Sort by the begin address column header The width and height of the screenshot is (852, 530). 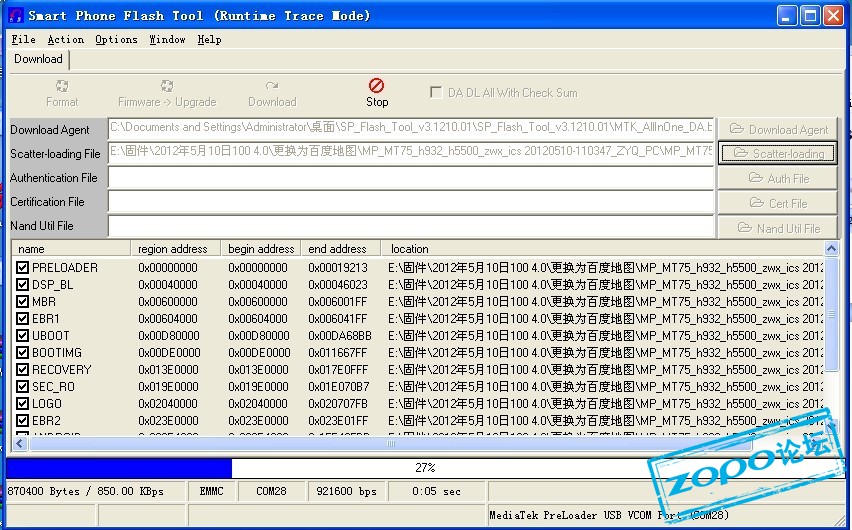click(261, 249)
